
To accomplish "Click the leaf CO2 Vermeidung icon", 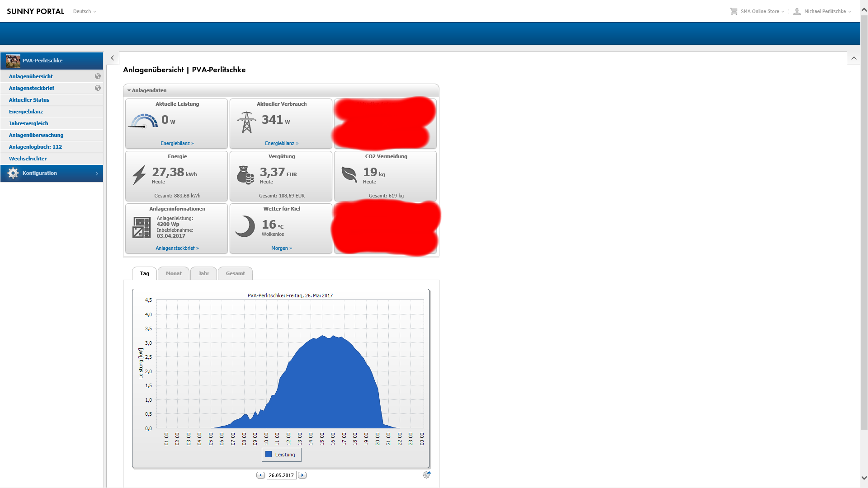I will tap(349, 174).
